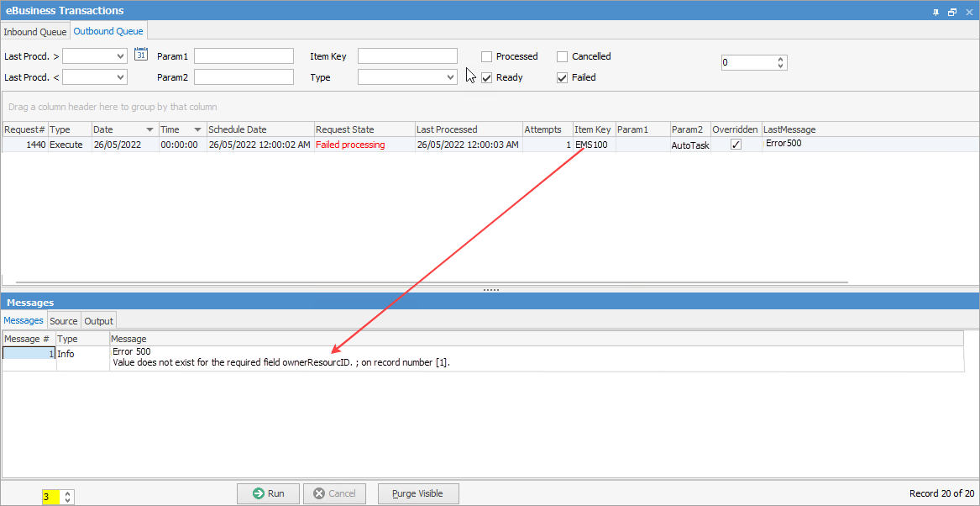
Task: Open the Time column sort dropdown arrow
Action: click(x=197, y=129)
